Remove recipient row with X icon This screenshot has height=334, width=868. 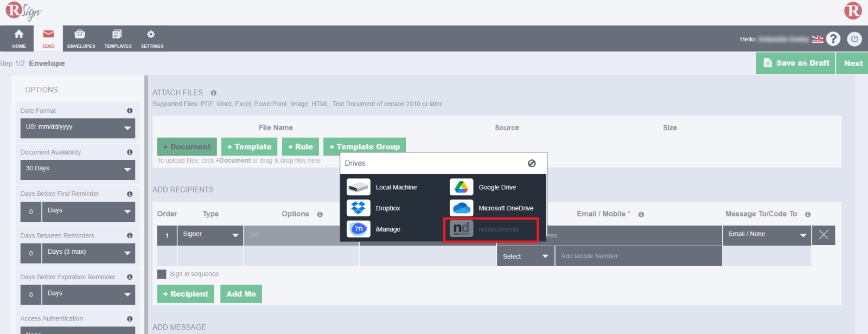click(824, 235)
